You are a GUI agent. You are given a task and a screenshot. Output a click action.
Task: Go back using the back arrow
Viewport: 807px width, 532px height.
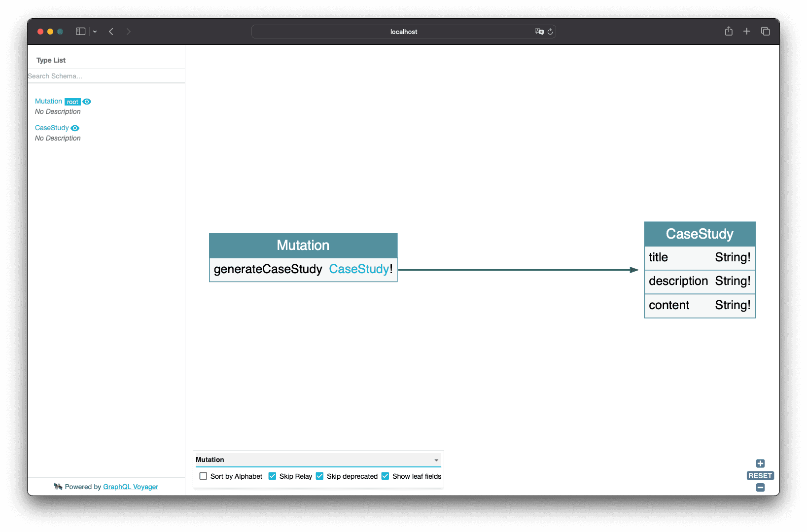pyautogui.click(x=111, y=32)
